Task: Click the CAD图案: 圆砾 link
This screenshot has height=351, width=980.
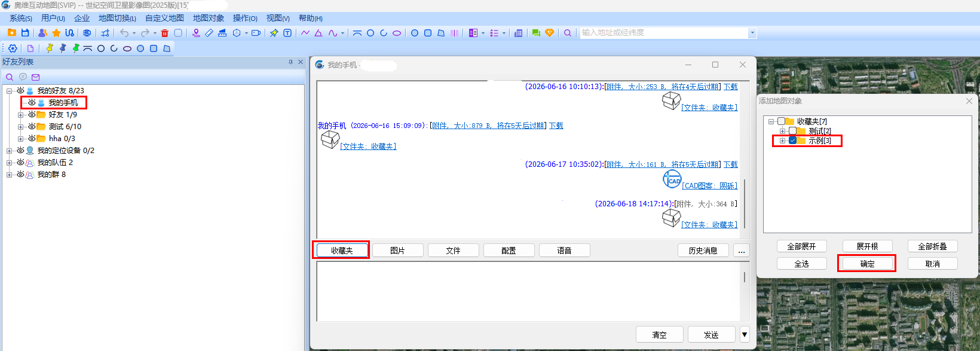Action: point(710,186)
